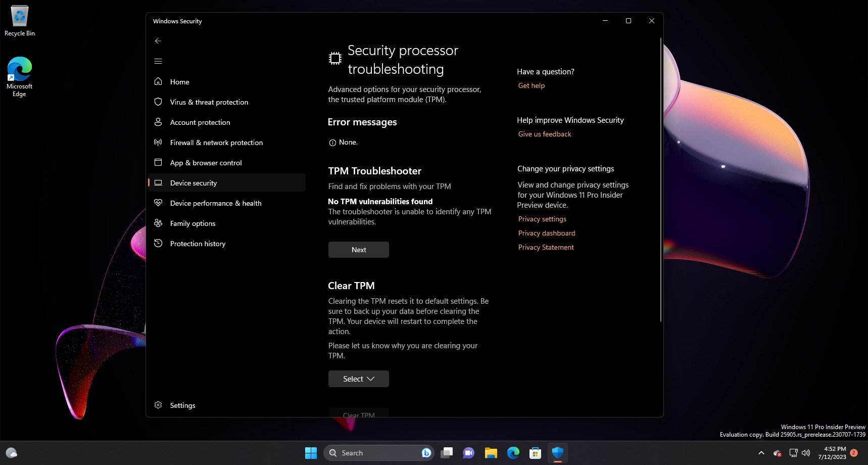This screenshot has width=868, height=465.
Task: Expand hidden icons in the system tray
Action: pos(761,452)
